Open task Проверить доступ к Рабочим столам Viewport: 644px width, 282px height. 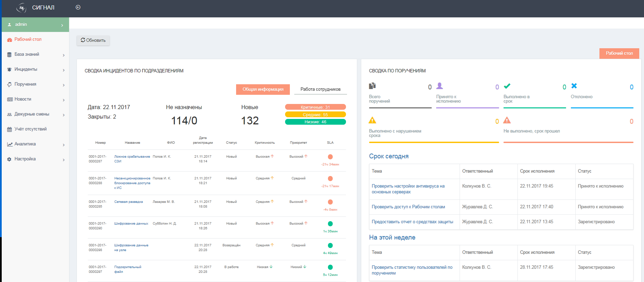pyautogui.click(x=408, y=207)
